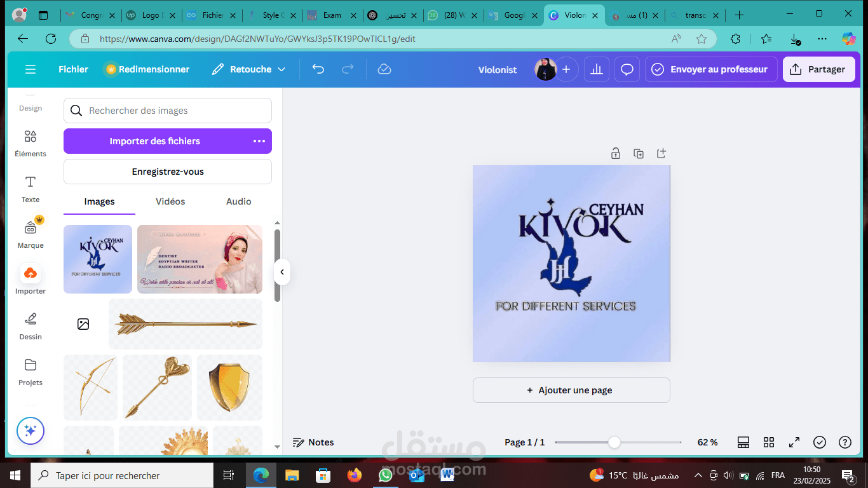Open the Fichier menu

(x=73, y=69)
